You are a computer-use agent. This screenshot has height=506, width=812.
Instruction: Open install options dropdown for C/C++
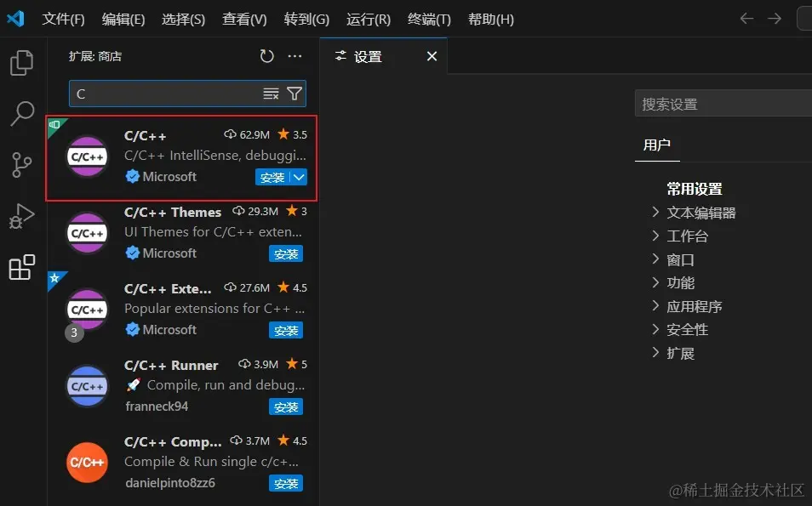(299, 178)
